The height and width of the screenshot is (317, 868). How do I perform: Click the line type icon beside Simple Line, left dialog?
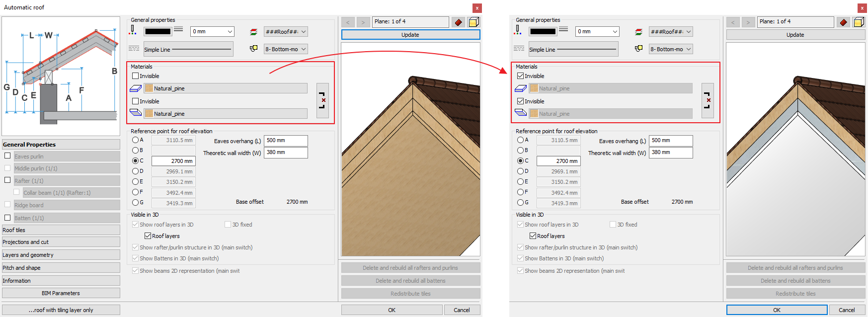pos(134,49)
